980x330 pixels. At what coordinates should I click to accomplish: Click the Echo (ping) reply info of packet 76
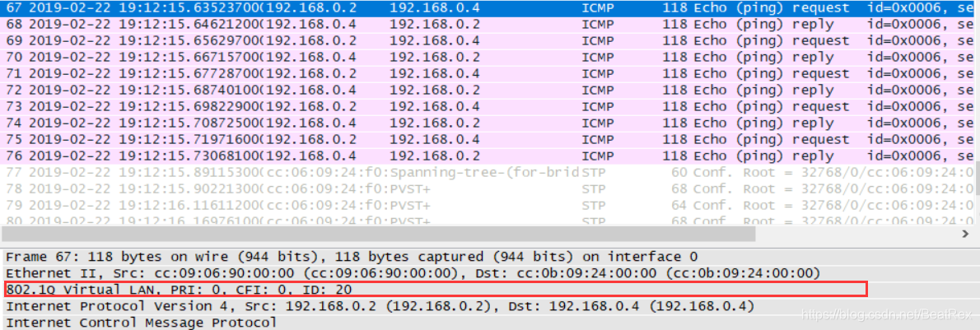(763, 156)
